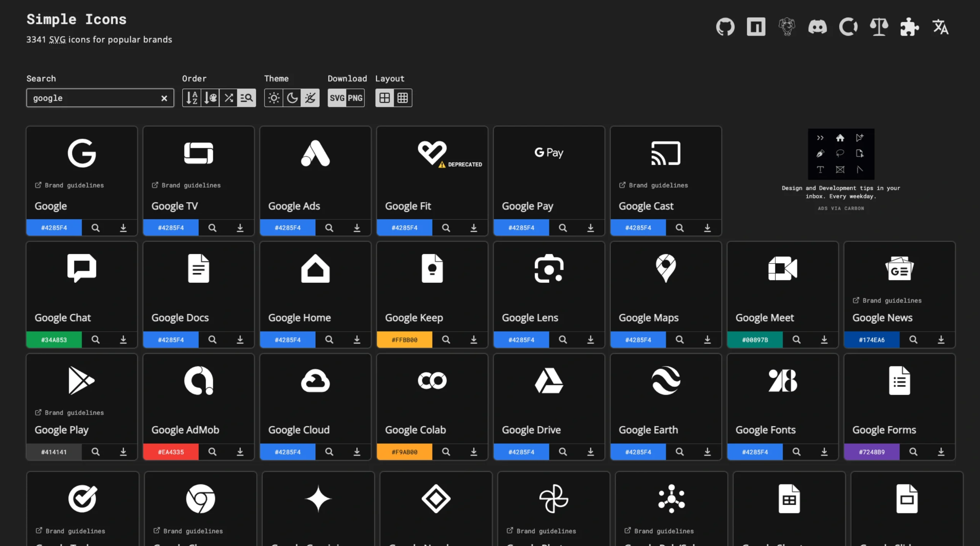This screenshot has width=980, height=546.
Task: Click the Google Fonts logo preview
Action: (x=783, y=380)
